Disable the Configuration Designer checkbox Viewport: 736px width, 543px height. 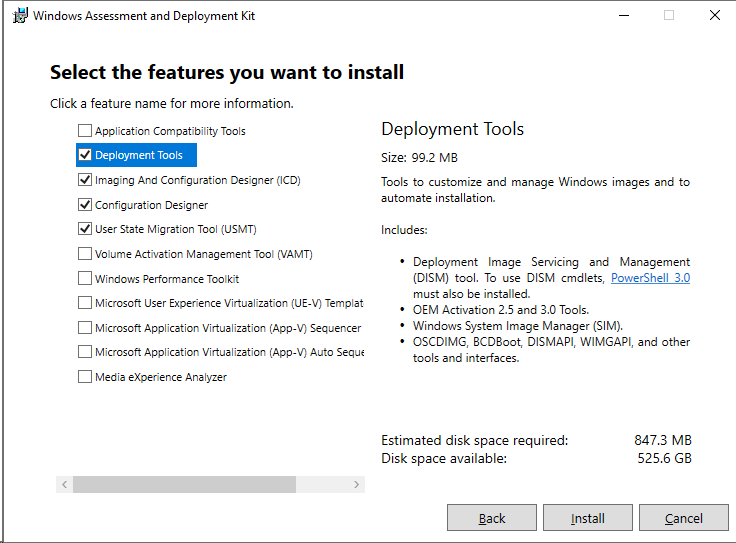pyautogui.click(x=85, y=205)
